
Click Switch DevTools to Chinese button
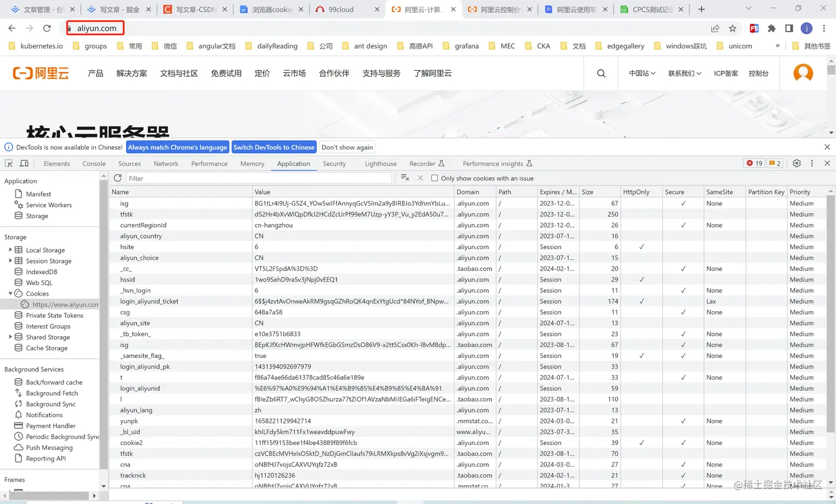pos(274,147)
